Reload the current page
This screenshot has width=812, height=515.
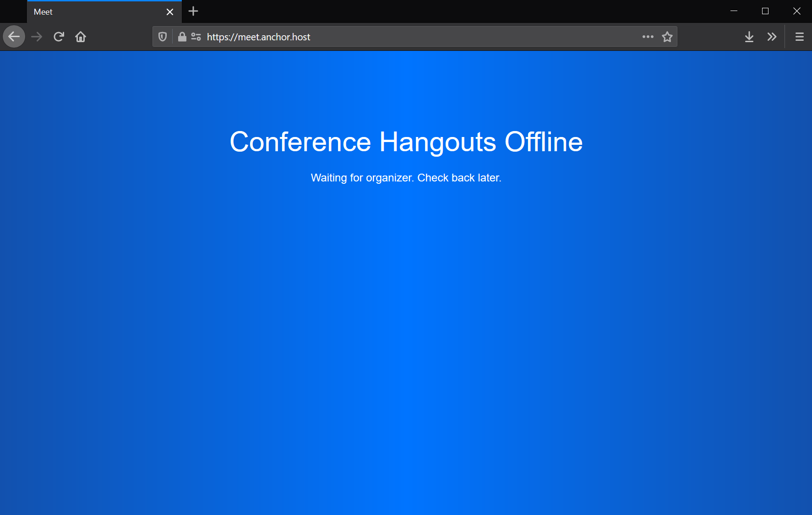coord(59,37)
